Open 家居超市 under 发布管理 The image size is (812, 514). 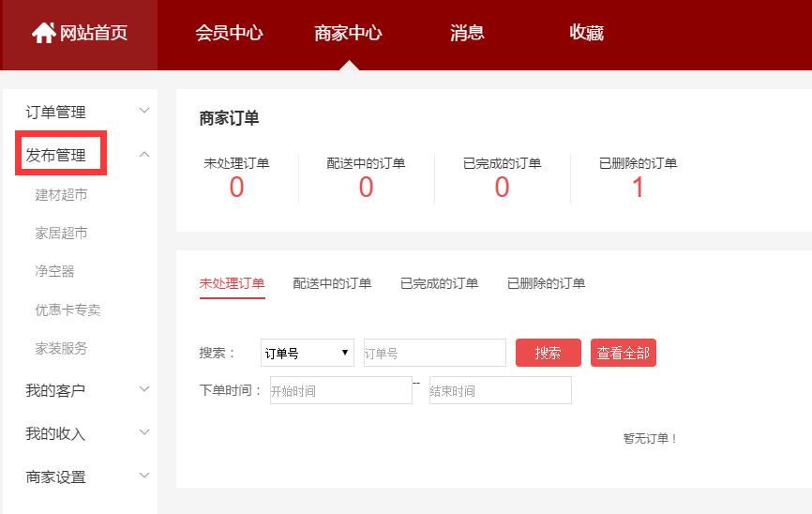tap(61, 234)
